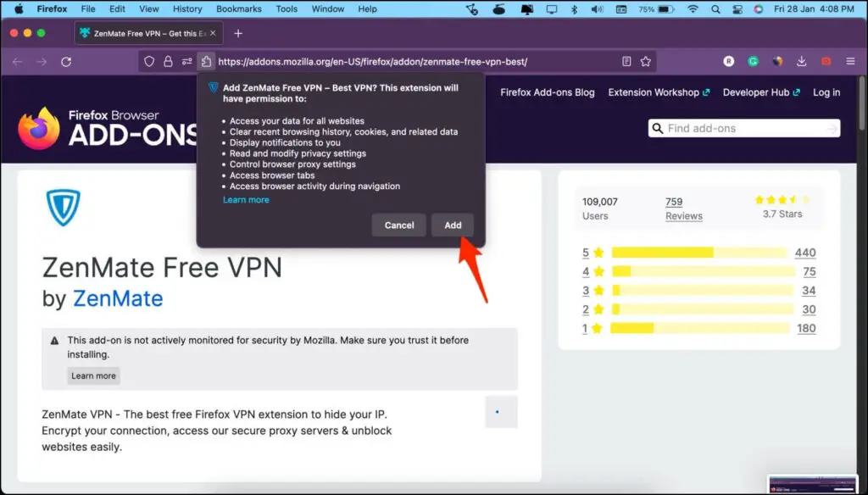Click Learn more button in security warning
This screenshot has width=868, height=495.
click(x=93, y=375)
